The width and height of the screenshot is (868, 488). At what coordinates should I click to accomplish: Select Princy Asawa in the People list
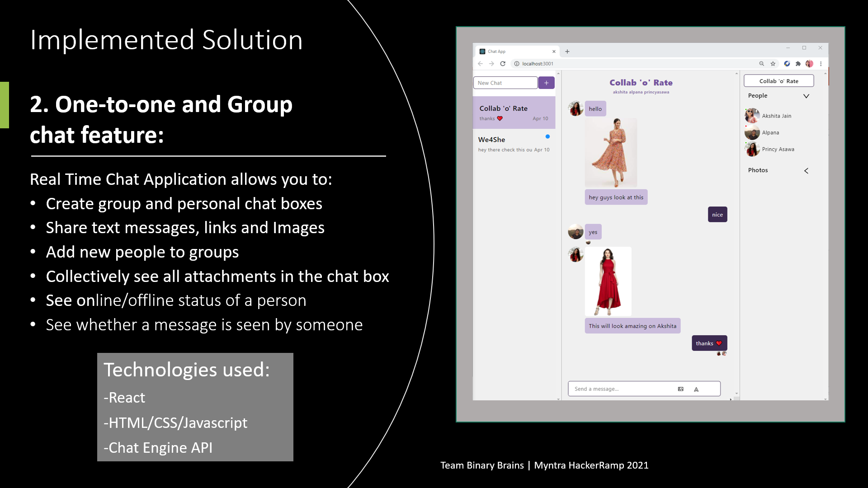(x=778, y=149)
